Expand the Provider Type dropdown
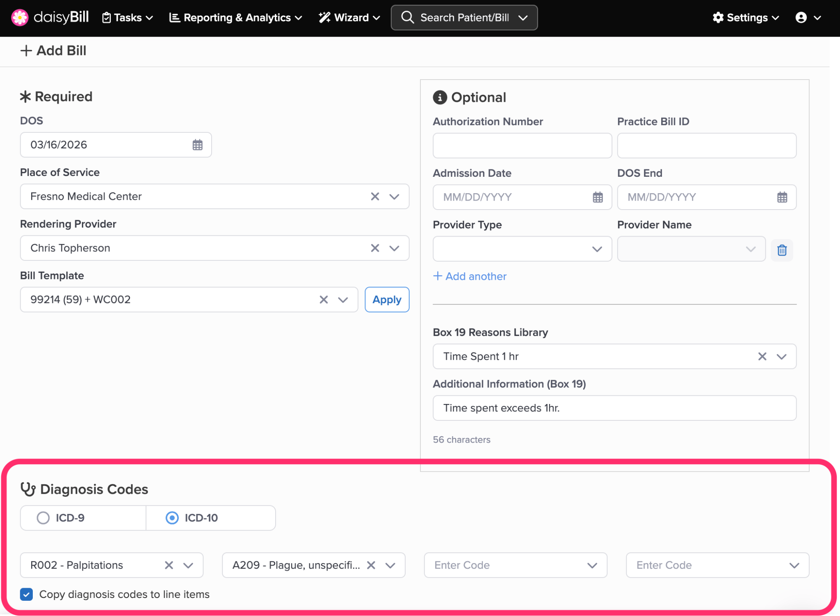 pyautogui.click(x=596, y=249)
